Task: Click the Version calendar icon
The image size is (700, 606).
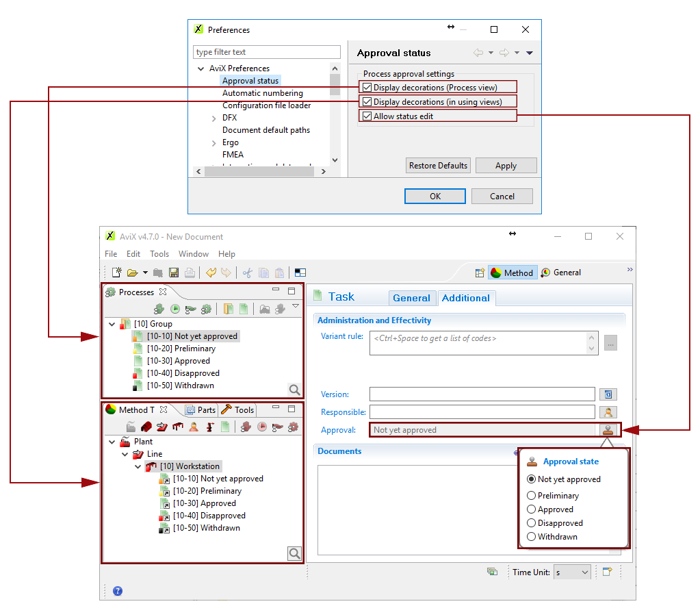Action: click(608, 394)
